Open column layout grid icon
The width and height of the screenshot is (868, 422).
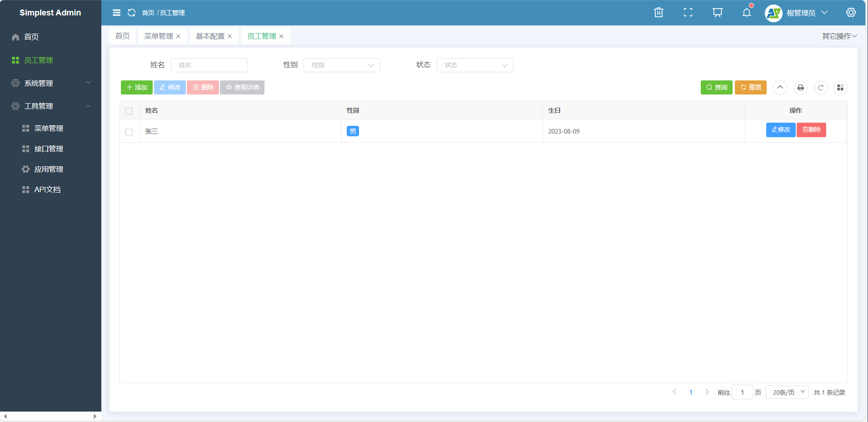tap(840, 88)
